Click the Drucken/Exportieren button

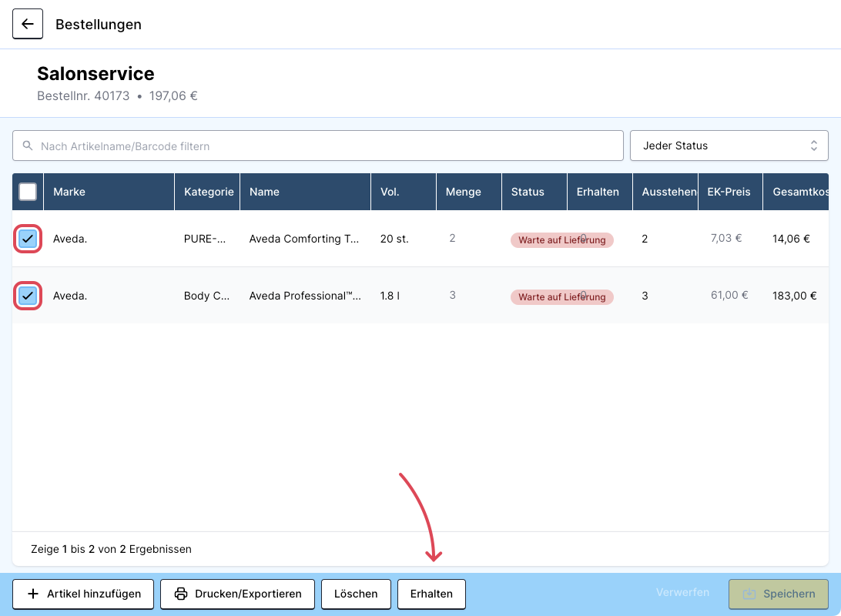click(238, 594)
